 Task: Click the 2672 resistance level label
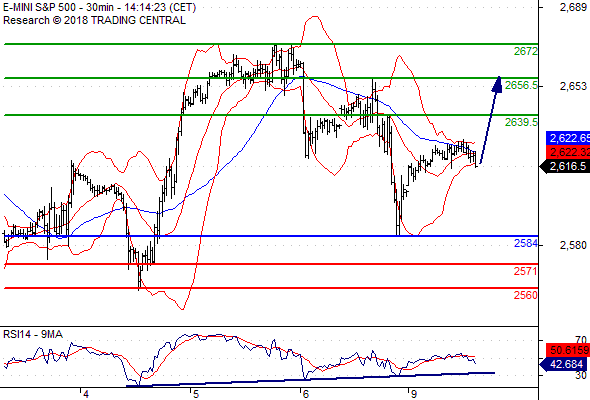point(526,51)
